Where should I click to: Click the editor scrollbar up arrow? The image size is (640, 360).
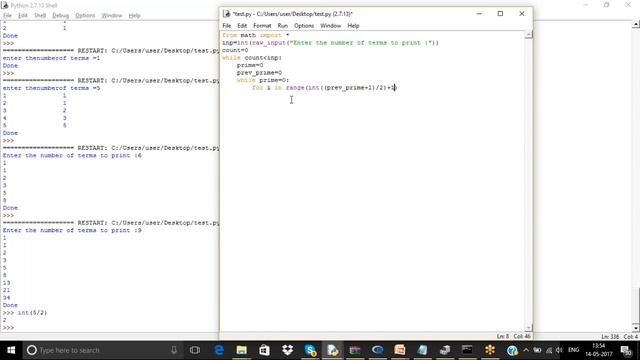(529, 35)
